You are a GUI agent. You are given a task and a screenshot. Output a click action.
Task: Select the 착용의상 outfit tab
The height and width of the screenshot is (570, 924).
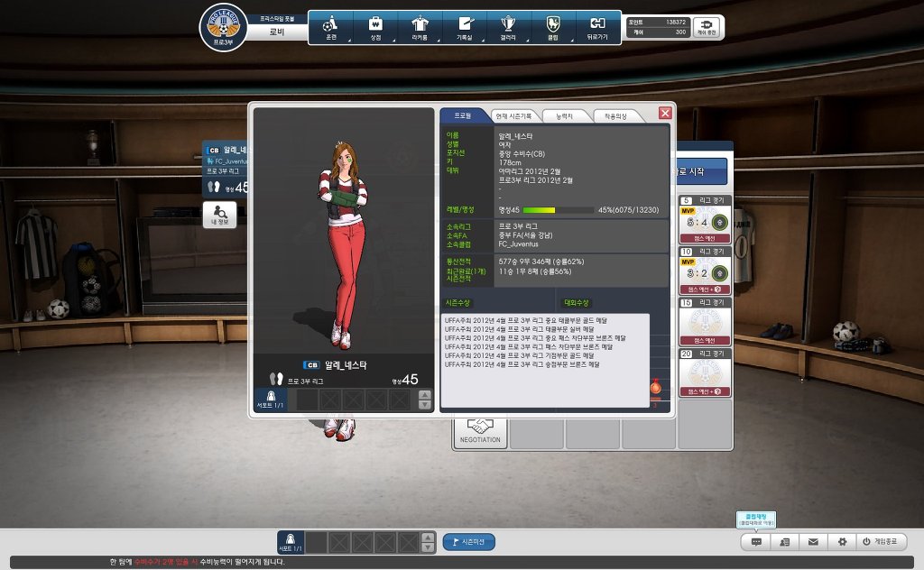click(617, 115)
